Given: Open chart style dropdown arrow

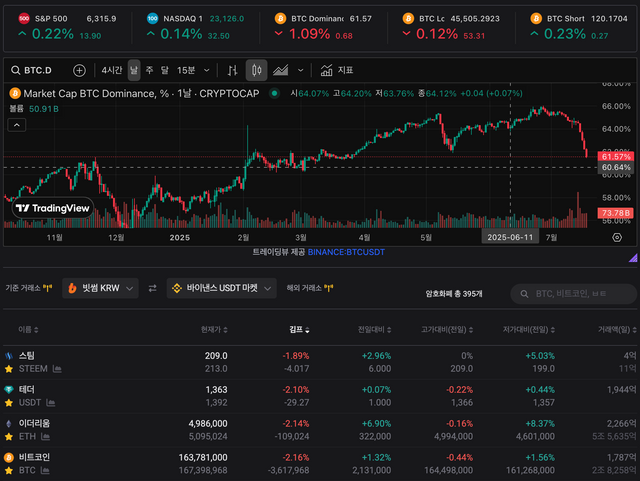Looking at the screenshot, I should (300, 70).
